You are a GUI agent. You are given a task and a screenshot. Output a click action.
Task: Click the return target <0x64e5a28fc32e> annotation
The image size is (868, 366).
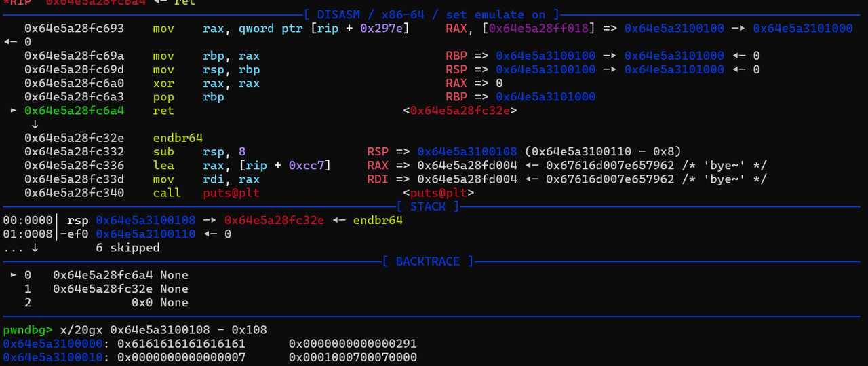(x=460, y=111)
